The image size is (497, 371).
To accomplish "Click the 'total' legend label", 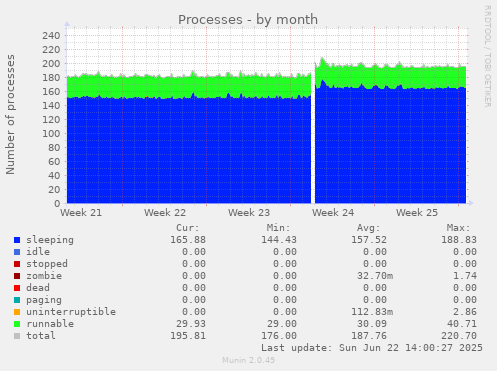I will pyautogui.click(x=41, y=336).
